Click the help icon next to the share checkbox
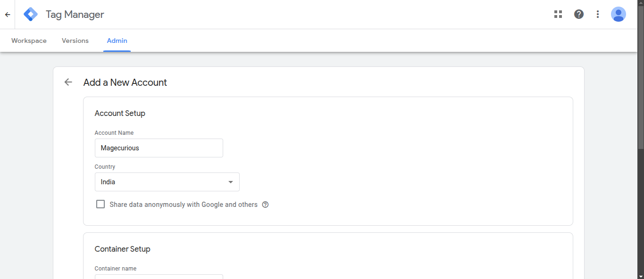The width and height of the screenshot is (644, 279). pos(265,204)
